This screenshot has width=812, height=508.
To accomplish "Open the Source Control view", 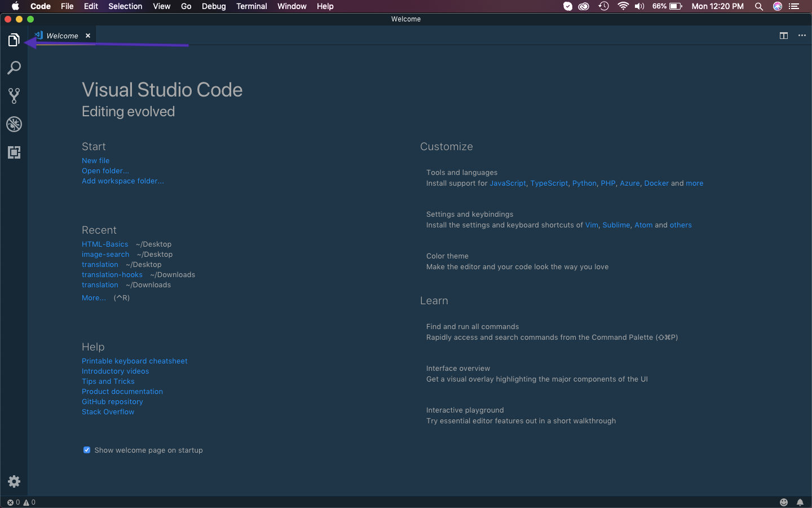I will coord(14,96).
